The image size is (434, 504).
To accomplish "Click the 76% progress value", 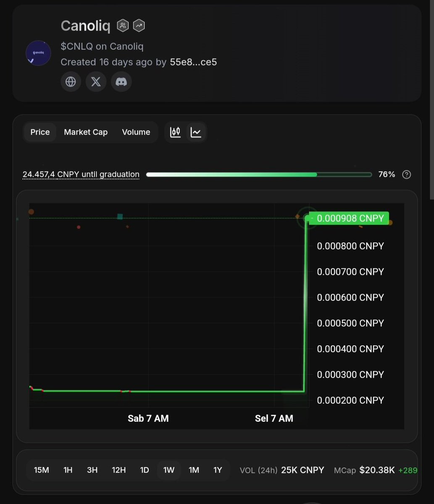I will (x=387, y=174).
